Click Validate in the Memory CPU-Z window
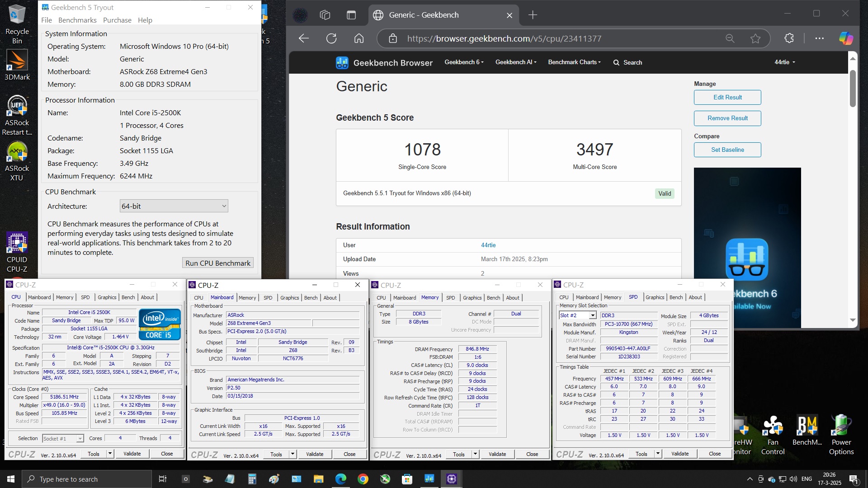Viewport: 868px width, 488px height. [x=497, y=454]
